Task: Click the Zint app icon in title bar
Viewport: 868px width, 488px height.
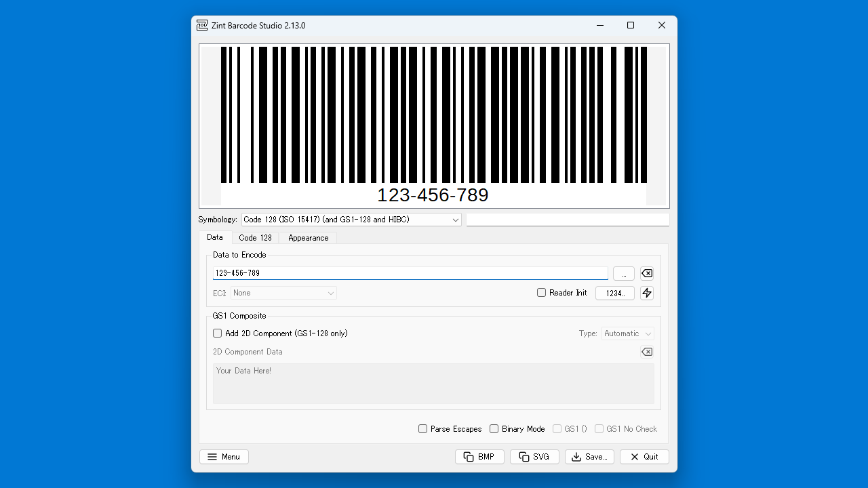Action: coord(202,25)
